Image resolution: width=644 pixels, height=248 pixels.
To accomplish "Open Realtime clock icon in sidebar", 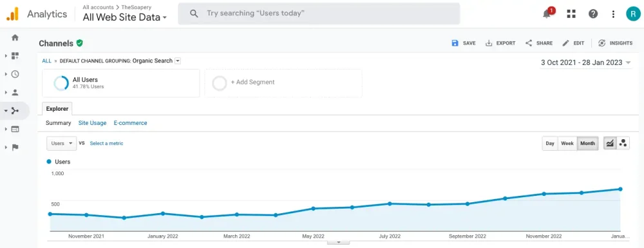I will 15,74.
